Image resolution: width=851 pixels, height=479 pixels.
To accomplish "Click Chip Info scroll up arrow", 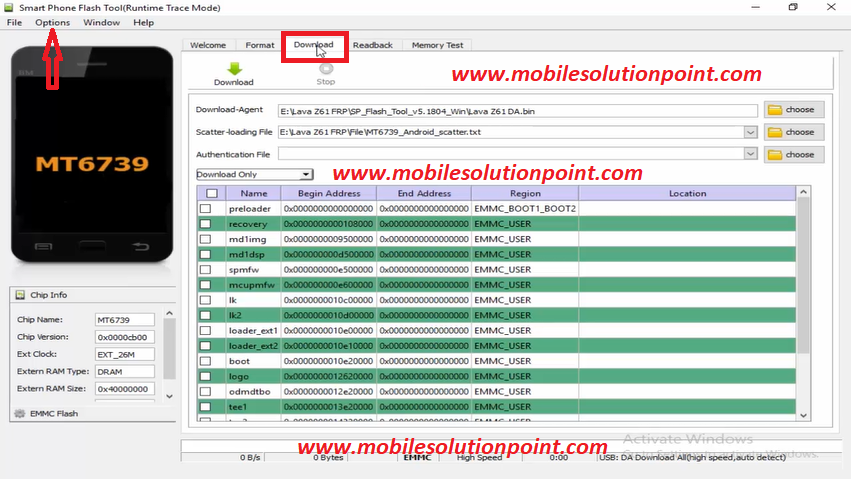I will [169, 314].
